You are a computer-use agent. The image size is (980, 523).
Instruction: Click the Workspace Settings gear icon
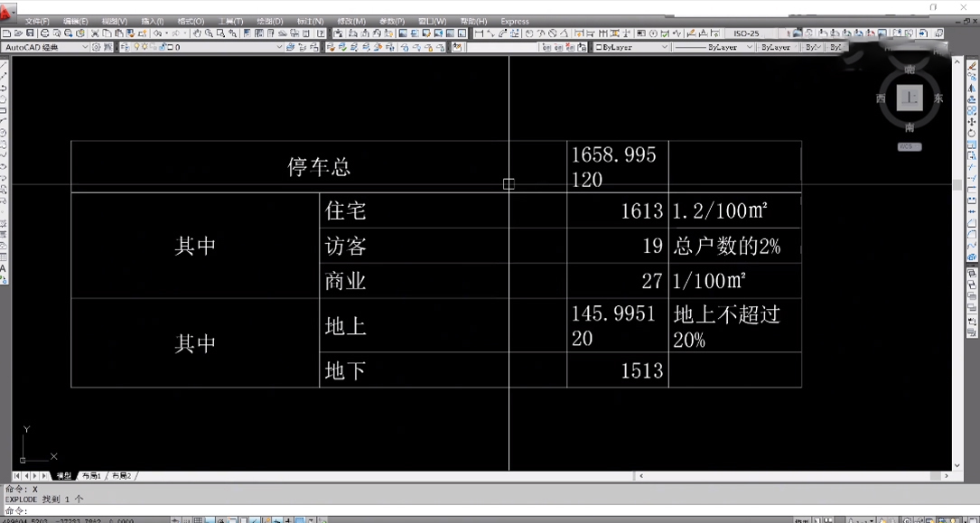pos(96,47)
